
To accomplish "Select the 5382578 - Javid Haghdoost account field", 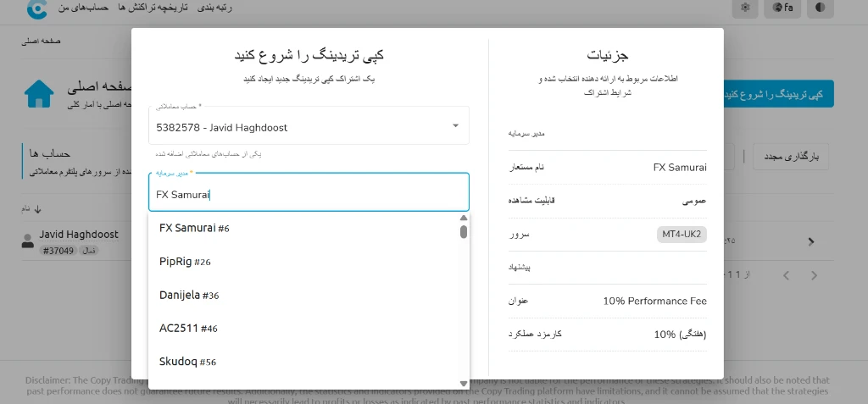I will [309, 125].
